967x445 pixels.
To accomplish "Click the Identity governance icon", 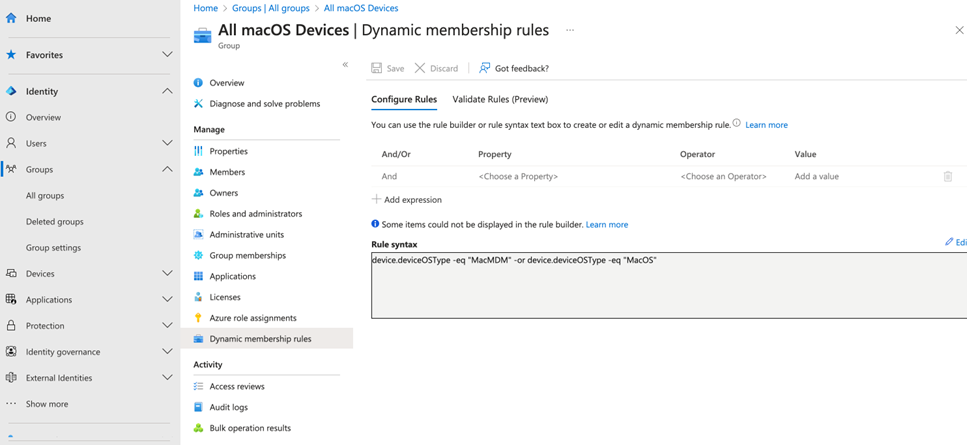I will coord(11,351).
